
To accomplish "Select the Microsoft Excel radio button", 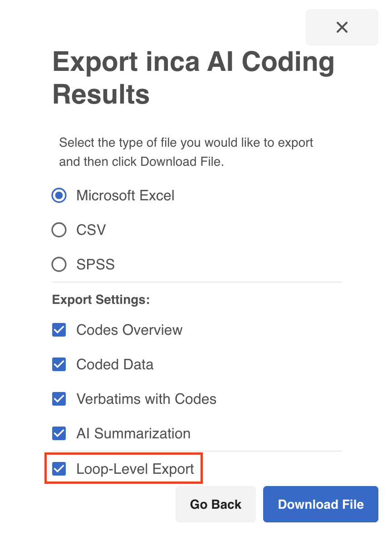I will click(x=59, y=195).
